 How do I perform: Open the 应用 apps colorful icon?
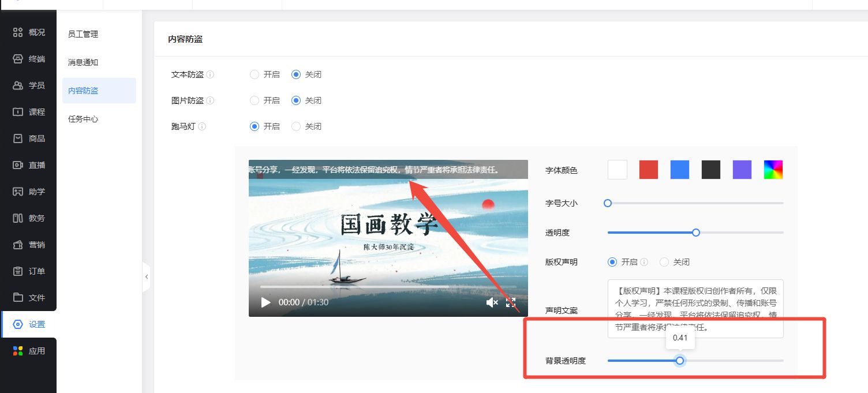[18, 351]
